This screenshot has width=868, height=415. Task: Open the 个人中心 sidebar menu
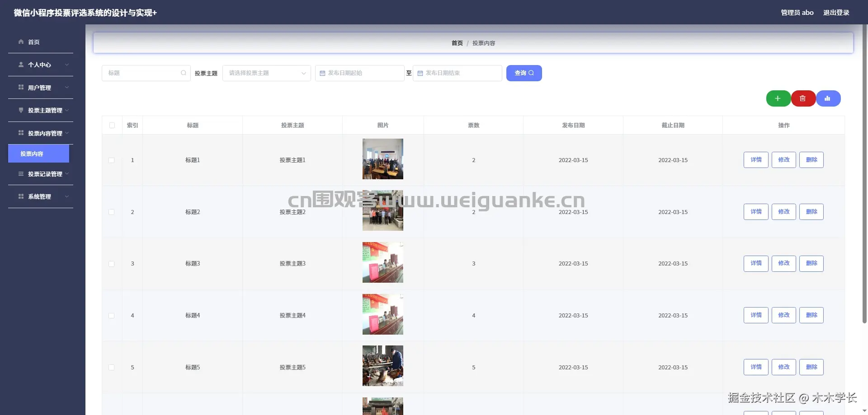(41, 65)
